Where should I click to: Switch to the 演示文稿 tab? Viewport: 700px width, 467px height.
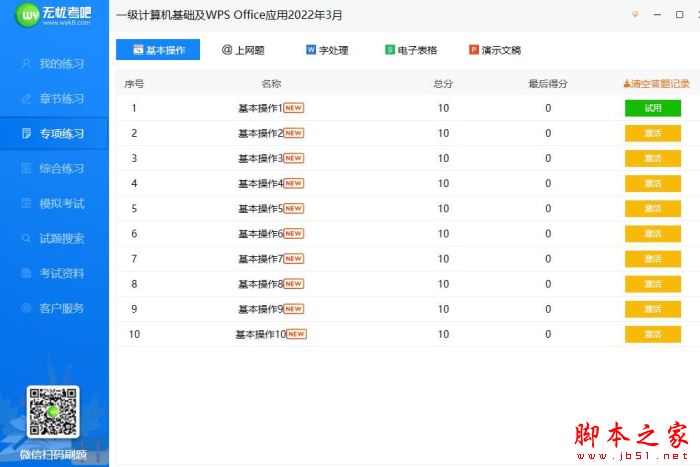[x=495, y=50]
